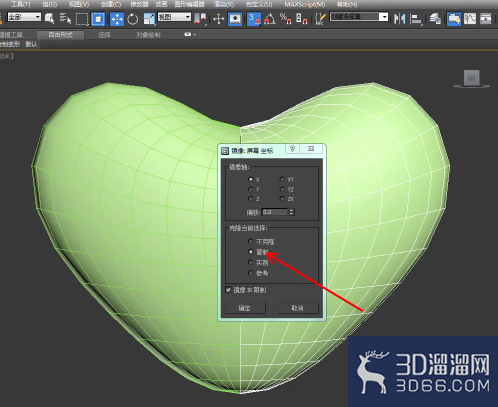This screenshot has height=407, width=498.
Task: Toggle the Angle Snap icon
Action: click(270, 19)
